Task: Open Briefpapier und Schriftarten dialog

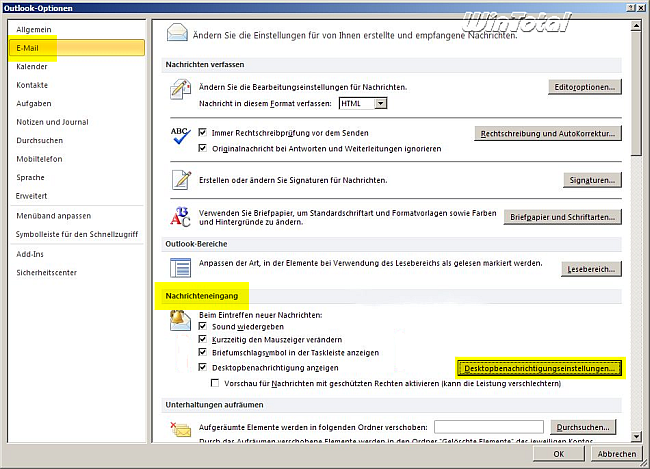Action: pyautogui.click(x=562, y=217)
